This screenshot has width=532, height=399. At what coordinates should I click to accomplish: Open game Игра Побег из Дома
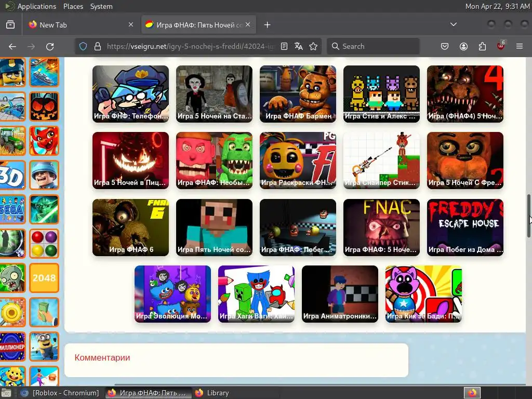point(465,228)
